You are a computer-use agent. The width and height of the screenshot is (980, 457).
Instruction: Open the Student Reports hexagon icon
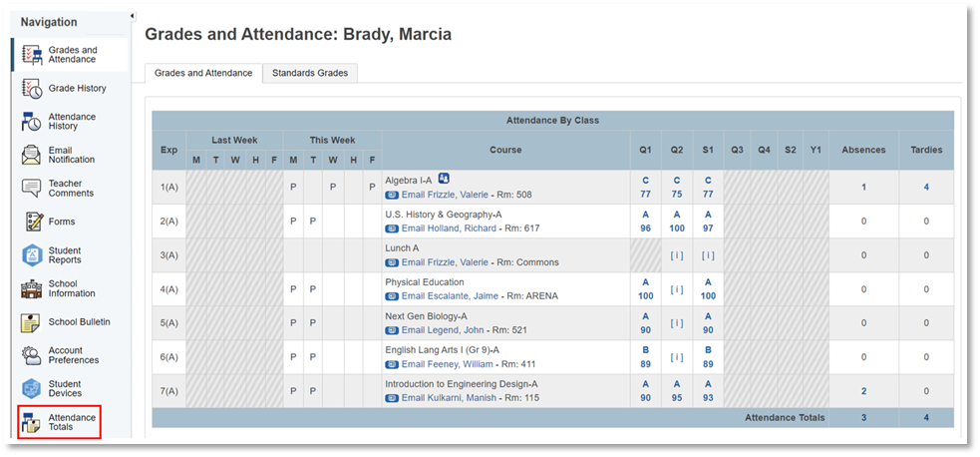tap(32, 255)
